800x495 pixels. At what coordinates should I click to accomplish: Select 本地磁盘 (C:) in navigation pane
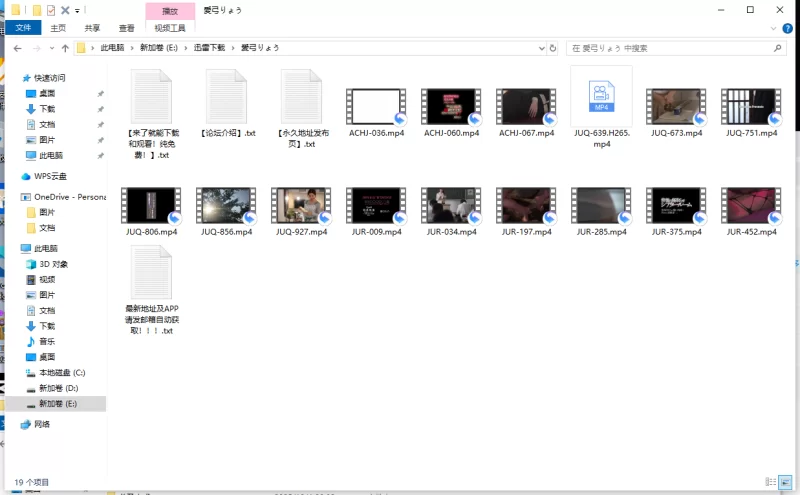(x=61, y=372)
